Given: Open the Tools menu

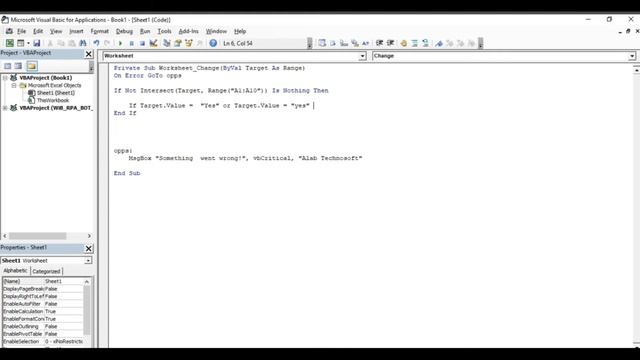Looking at the screenshot, I should pyautogui.click(x=164, y=31).
